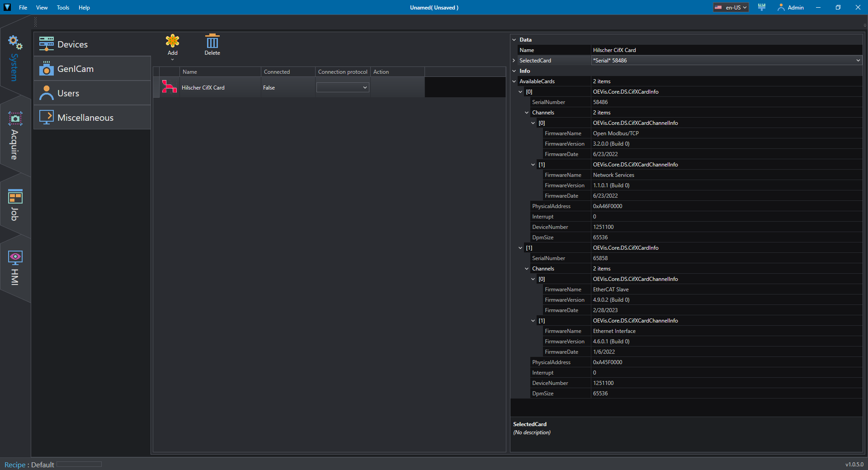Switch to the Acquire side tab
This screenshot has width=868, height=470.
pyautogui.click(x=15, y=136)
